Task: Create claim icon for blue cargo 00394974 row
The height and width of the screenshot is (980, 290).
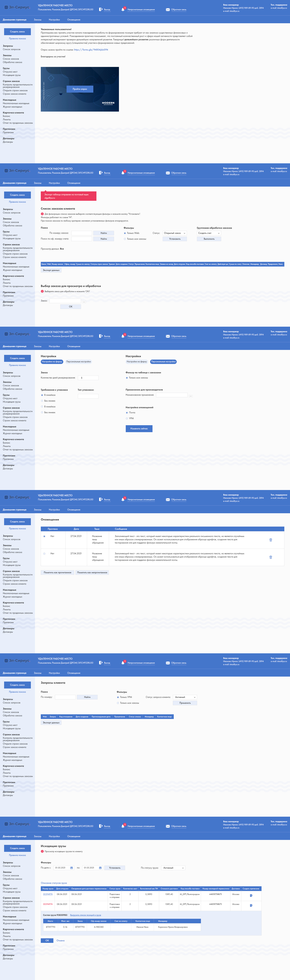Action: (x=251, y=895)
